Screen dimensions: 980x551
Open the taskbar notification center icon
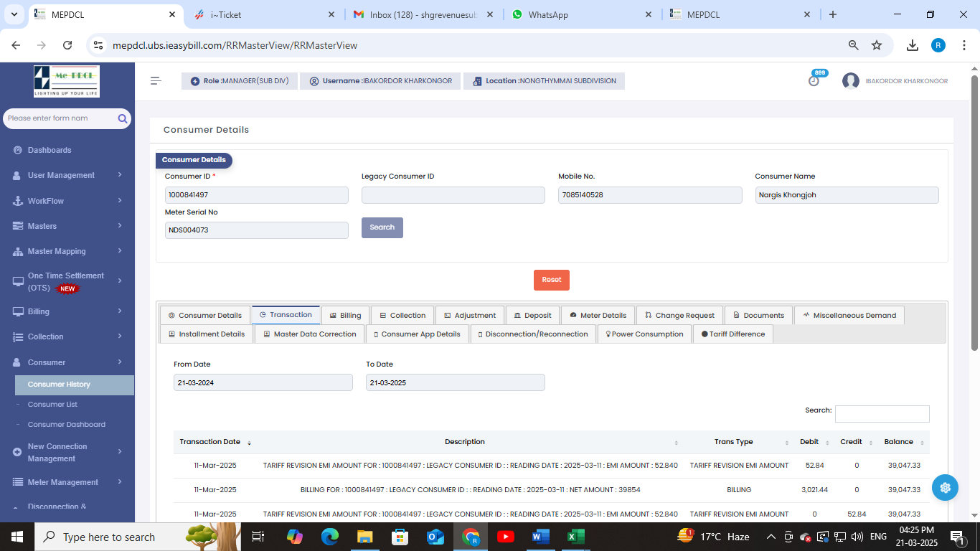pyautogui.click(x=957, y=537)
